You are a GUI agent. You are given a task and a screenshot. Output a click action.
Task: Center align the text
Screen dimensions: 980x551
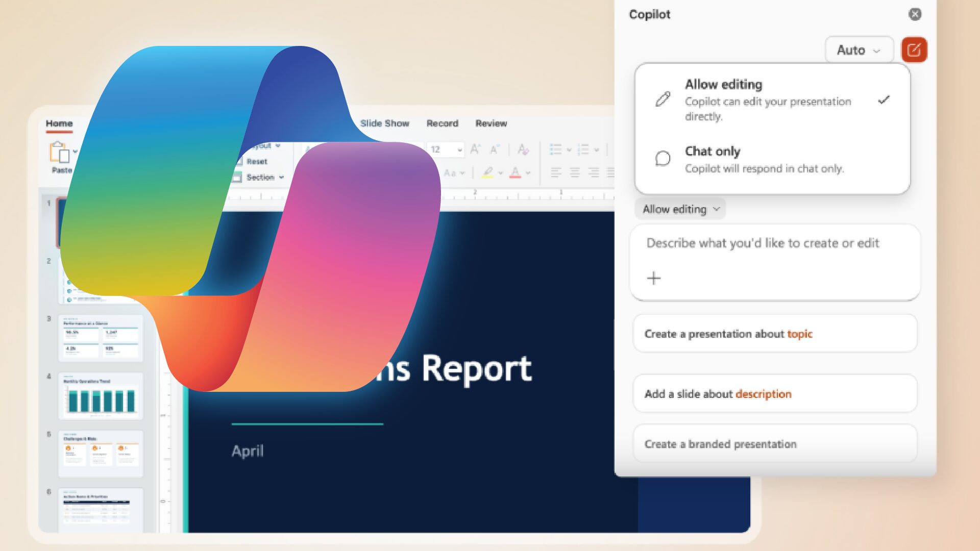pos(575,173)
